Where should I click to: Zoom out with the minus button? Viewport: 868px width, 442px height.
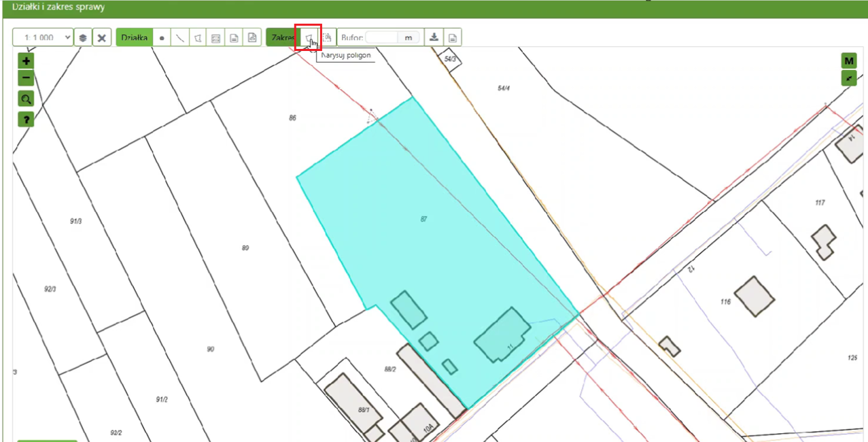(x=26, y=78)
